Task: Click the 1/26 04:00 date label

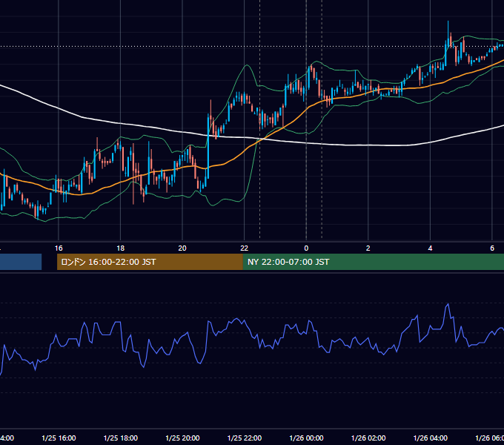Action: pos(431,438)
